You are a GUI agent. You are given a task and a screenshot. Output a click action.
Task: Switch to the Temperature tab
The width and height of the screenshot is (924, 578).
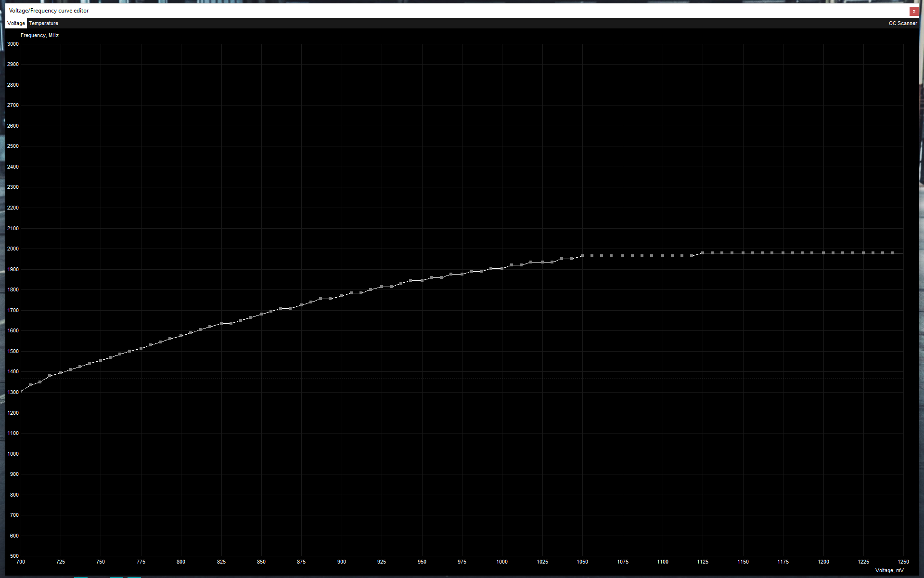pos(43,23)
